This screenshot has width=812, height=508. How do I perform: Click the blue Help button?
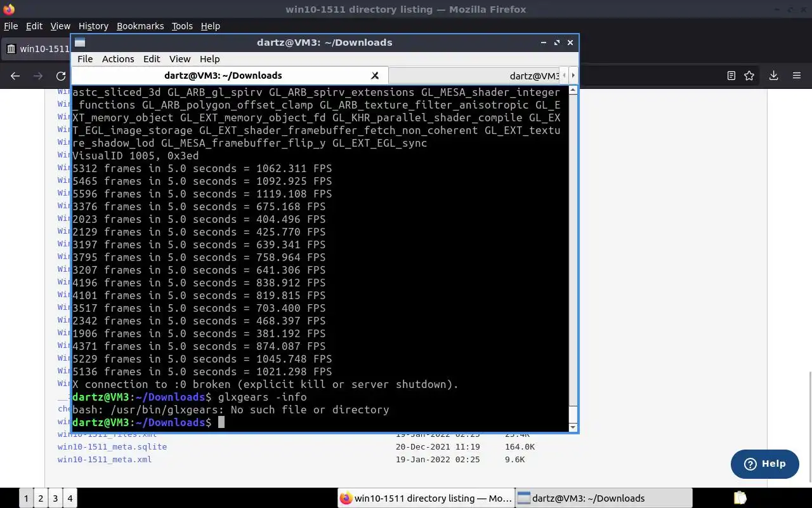point(764,464)
